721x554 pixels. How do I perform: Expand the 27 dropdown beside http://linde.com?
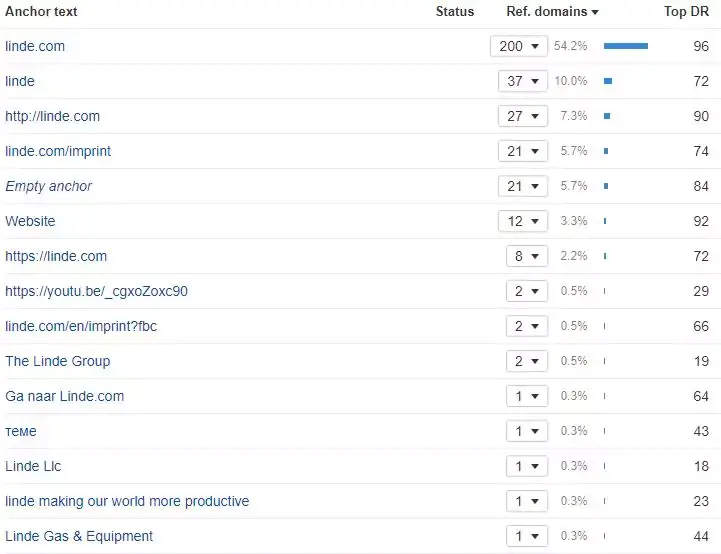pos(523,116)
